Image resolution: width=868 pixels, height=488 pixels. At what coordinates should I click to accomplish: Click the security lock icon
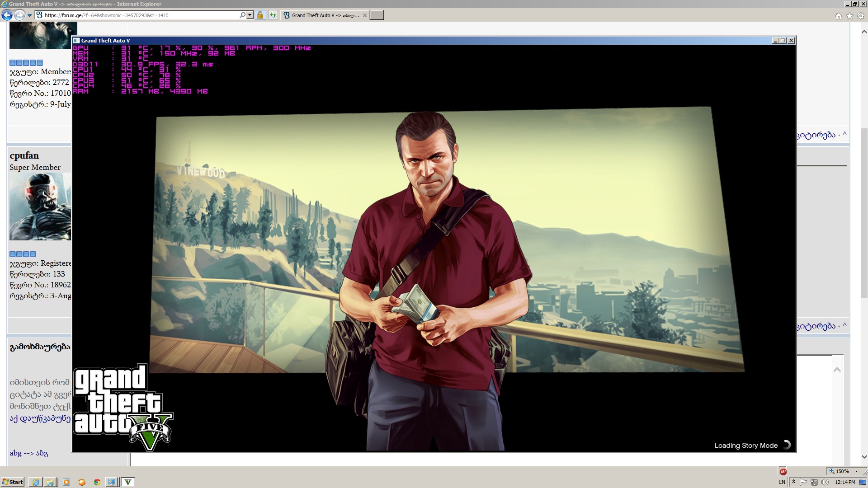point(260,15)
